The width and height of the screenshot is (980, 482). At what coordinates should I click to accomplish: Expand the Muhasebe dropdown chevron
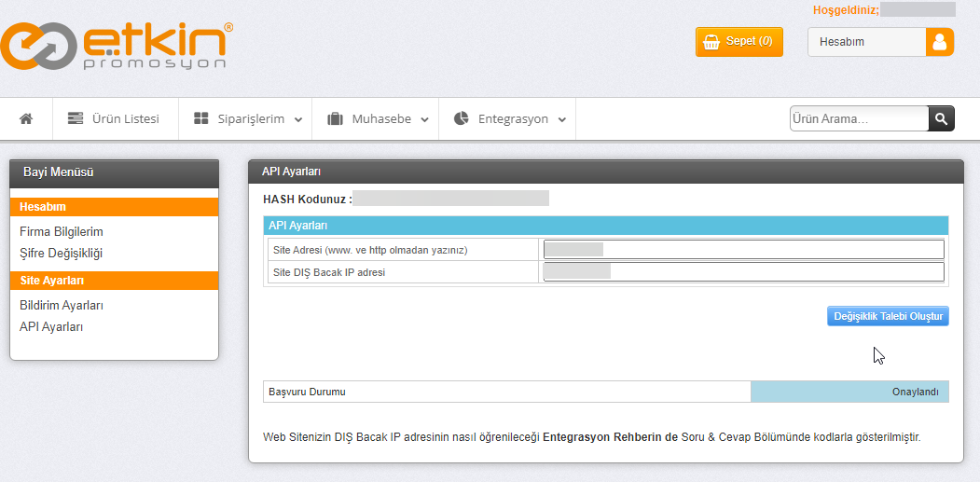425,119
